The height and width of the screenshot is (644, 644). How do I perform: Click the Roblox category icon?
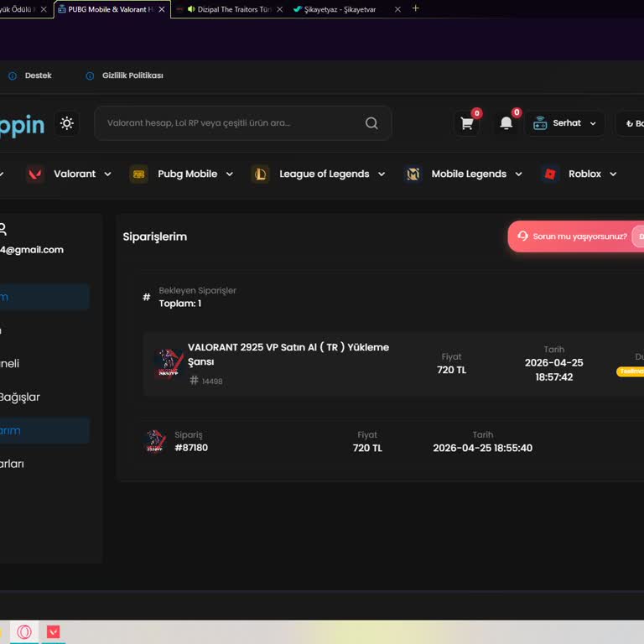(x=550, y=174)
